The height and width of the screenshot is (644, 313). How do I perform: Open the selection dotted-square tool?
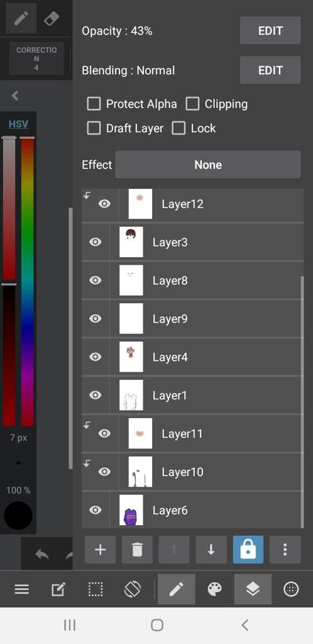coord(96,590)
